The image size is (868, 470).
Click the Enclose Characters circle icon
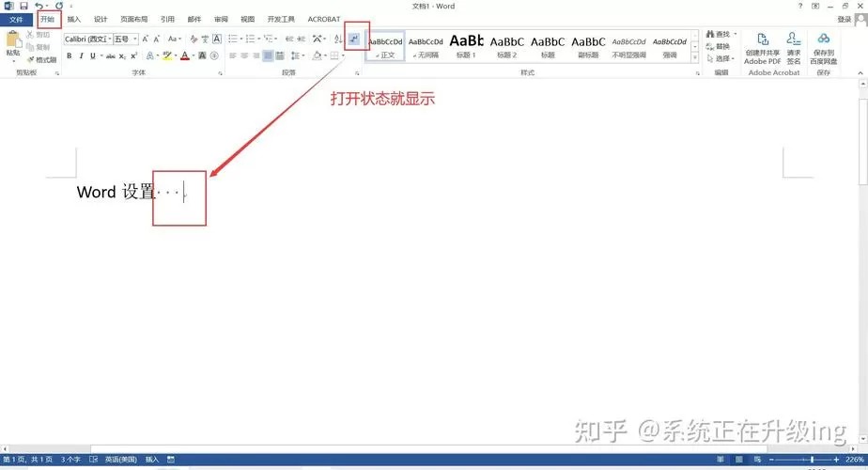[x=214, y=55]
